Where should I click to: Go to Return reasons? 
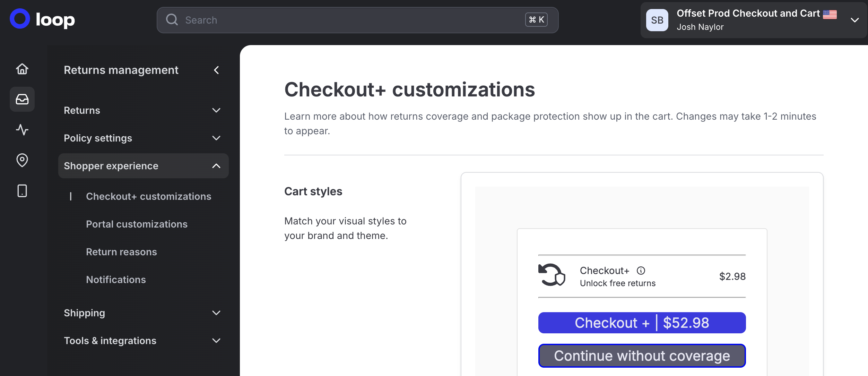click(x=121, y=252)
